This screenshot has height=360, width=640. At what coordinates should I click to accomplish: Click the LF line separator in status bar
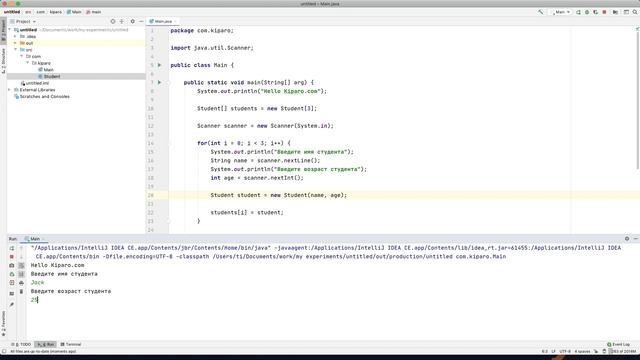(x=553, y=351)
